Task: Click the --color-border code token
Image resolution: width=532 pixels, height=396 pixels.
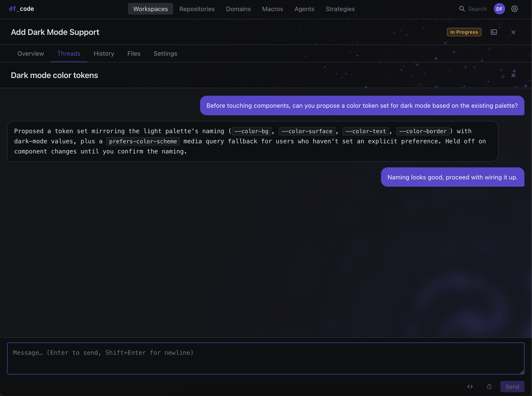Action: tap(422, 131)
